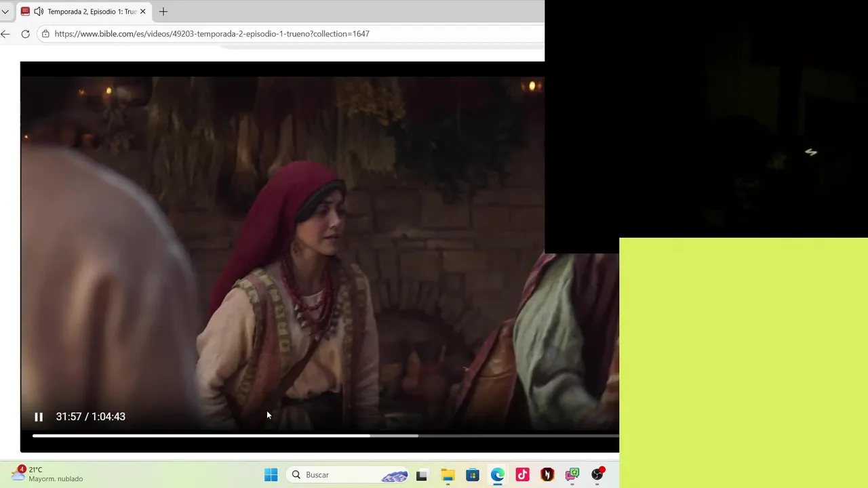Open the tab search dropdown chevron

(x=5, y=12)
